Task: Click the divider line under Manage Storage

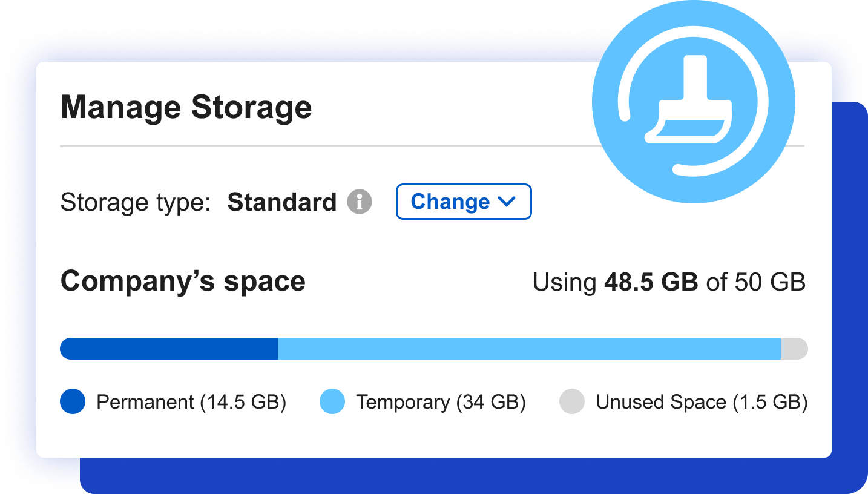Action: coord(327,147)
